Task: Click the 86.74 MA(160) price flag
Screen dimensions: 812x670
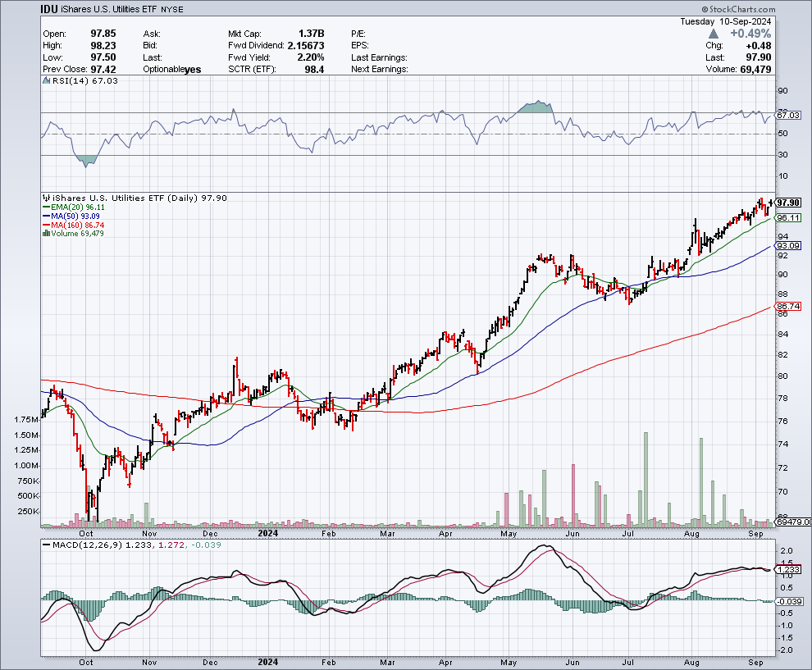Action: 787,306
